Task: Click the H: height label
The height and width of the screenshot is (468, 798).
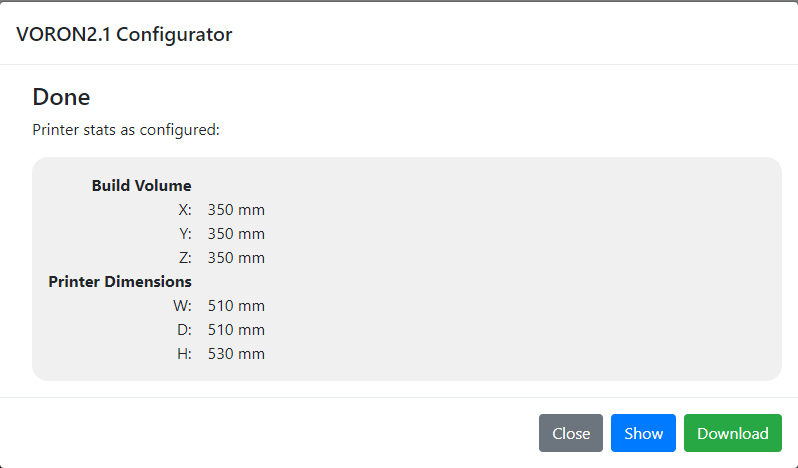Action: click(x=184, y=354)
